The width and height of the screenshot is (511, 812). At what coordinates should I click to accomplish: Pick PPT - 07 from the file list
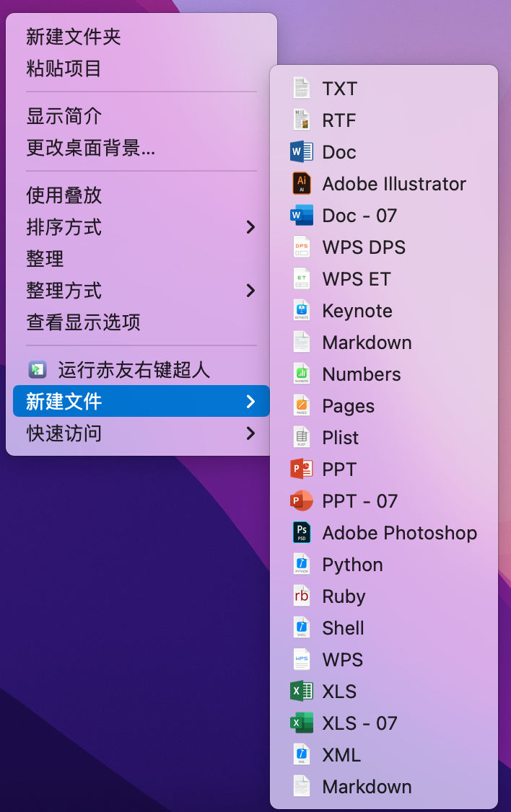(x=359, y=501)
